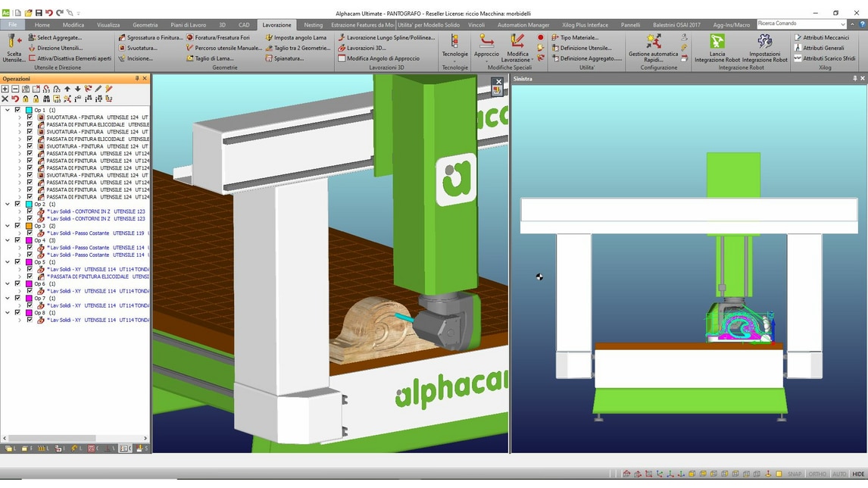Click the Tecnologie icon in the ribbon

coord(454,47)
